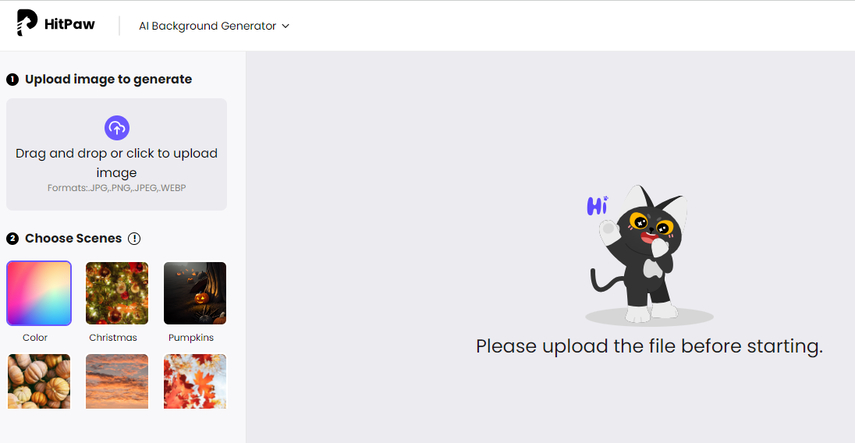Select the Color gradient scene
The height and width of the screenshot is (443, 855).
point(39,294)
